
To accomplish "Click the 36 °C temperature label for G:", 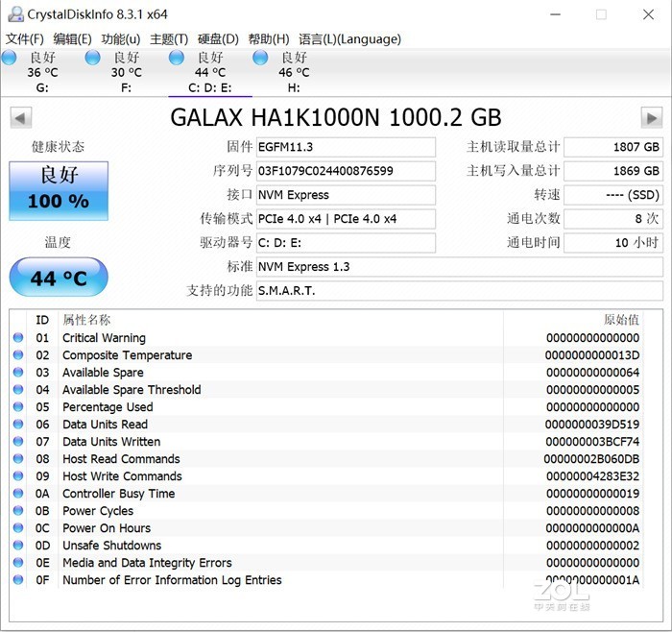I will (x=42, y=72).
